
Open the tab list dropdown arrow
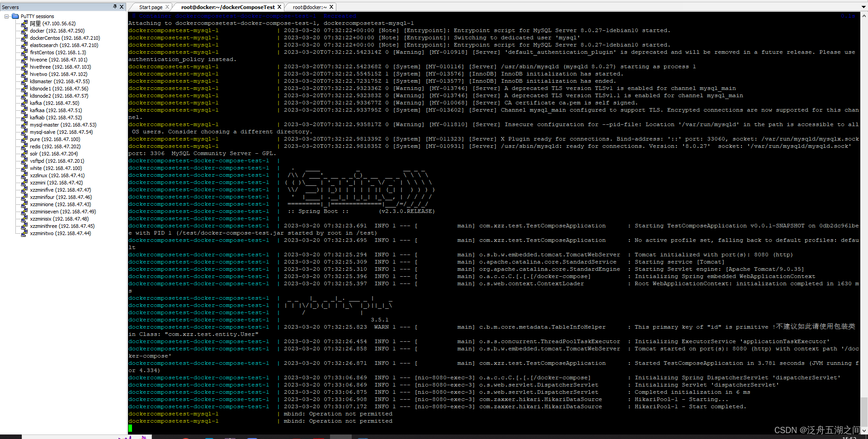pos(863,7)
